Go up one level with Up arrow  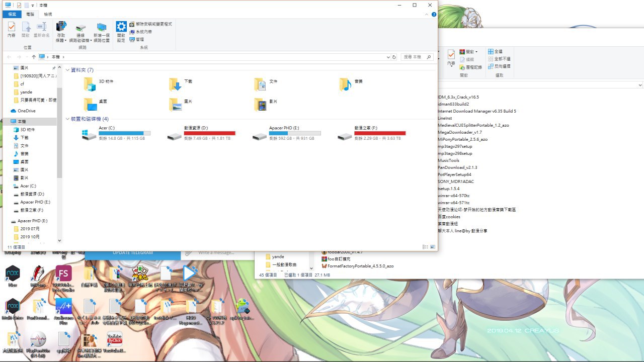34,57
